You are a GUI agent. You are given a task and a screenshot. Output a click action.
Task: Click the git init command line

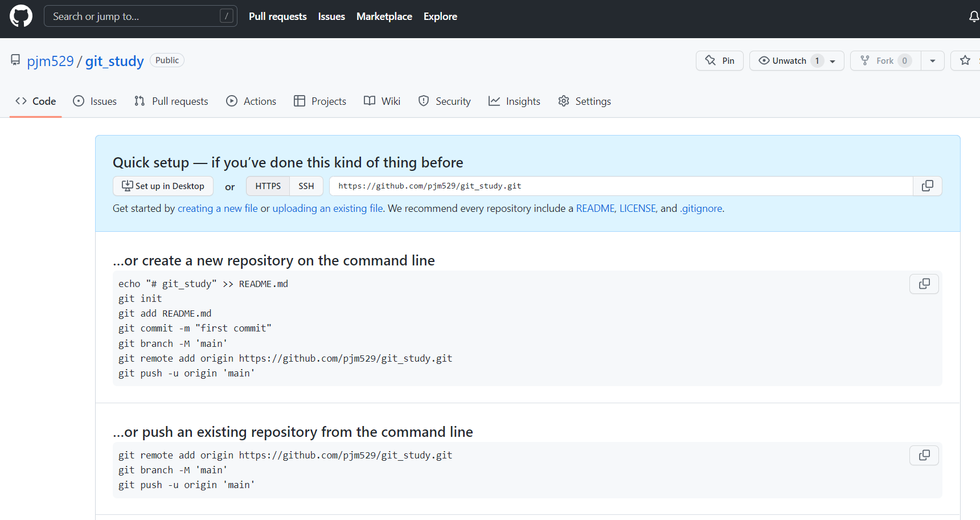pyautogui.click(x=140, y=298)
